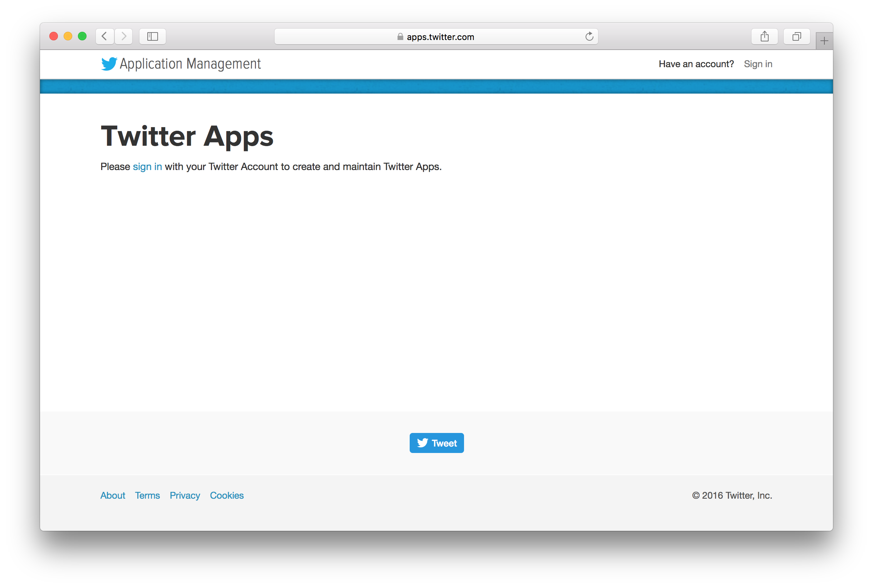This screenshot has width=873, height=588.
Task: Select the Application Management header
Action: [x=181, y=64]
